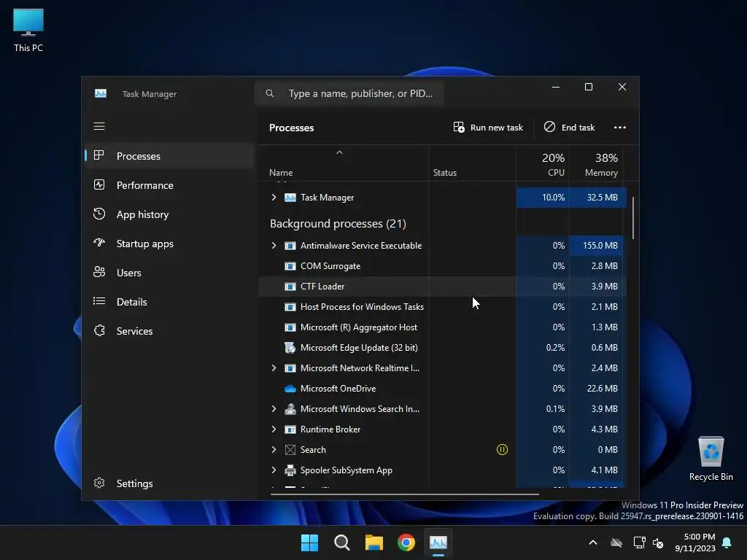
Task: Click the muted volume tray icon
Action: (x=658, y=542)
